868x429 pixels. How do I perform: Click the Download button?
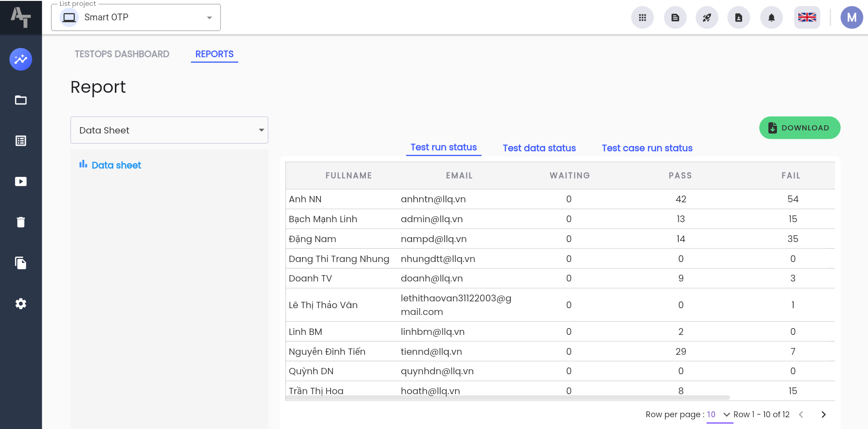coord(800,128)
